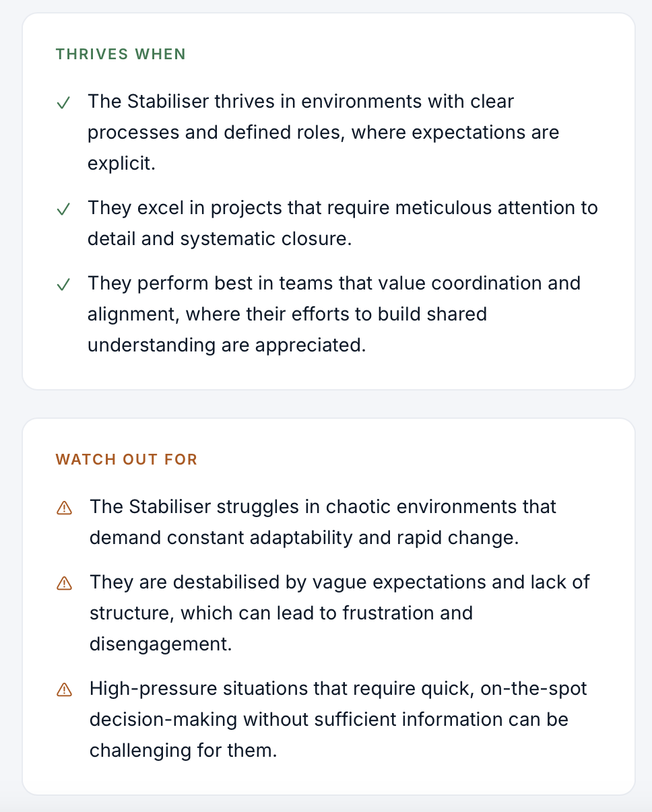Click the checkmark next to meticulous attention bullet
652x812 pixels.
coord(64,209)
